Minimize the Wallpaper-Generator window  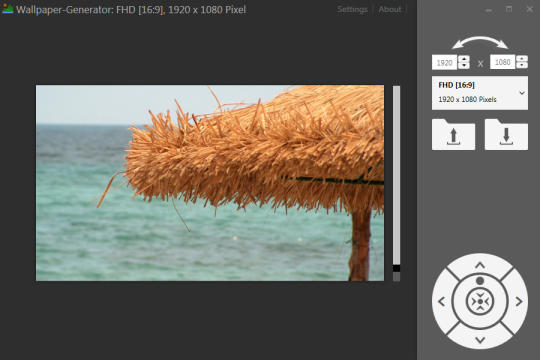click(488, 10)
